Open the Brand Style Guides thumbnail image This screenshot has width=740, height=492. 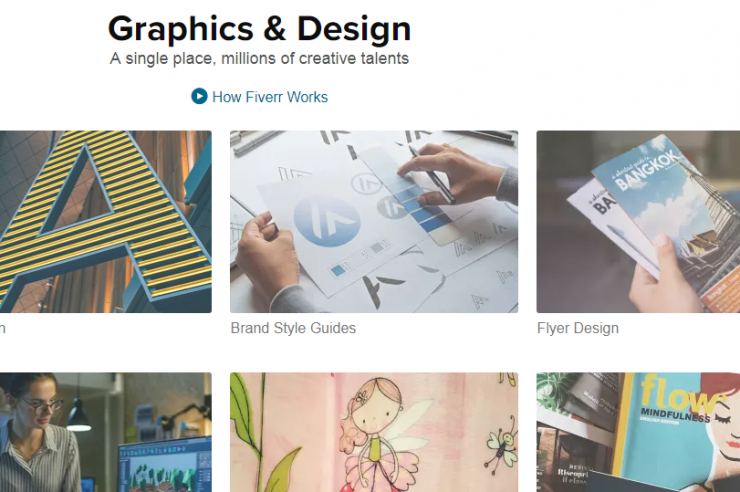click(x=374, y=221)
